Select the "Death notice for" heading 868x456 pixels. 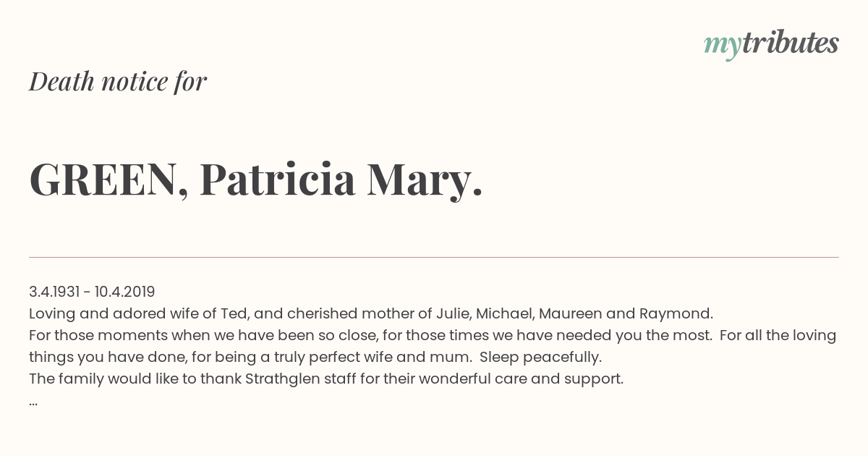[x=118, y=81]
